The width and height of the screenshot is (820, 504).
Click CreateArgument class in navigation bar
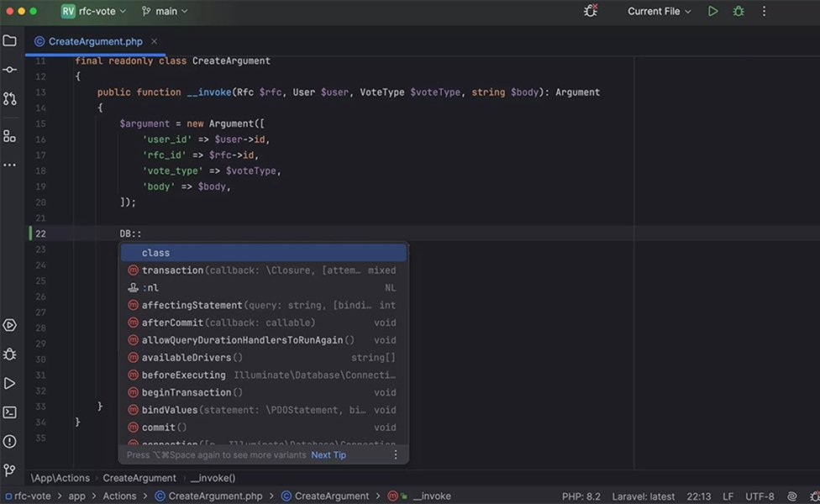pyautogui.click(x=325, y=496)
